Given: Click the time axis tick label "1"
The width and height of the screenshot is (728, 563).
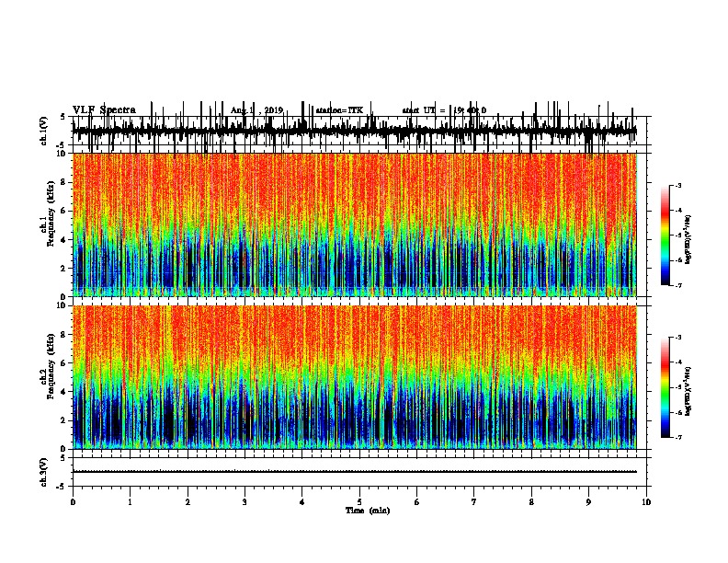Looking at the screenshot, I should click(130, 502).
